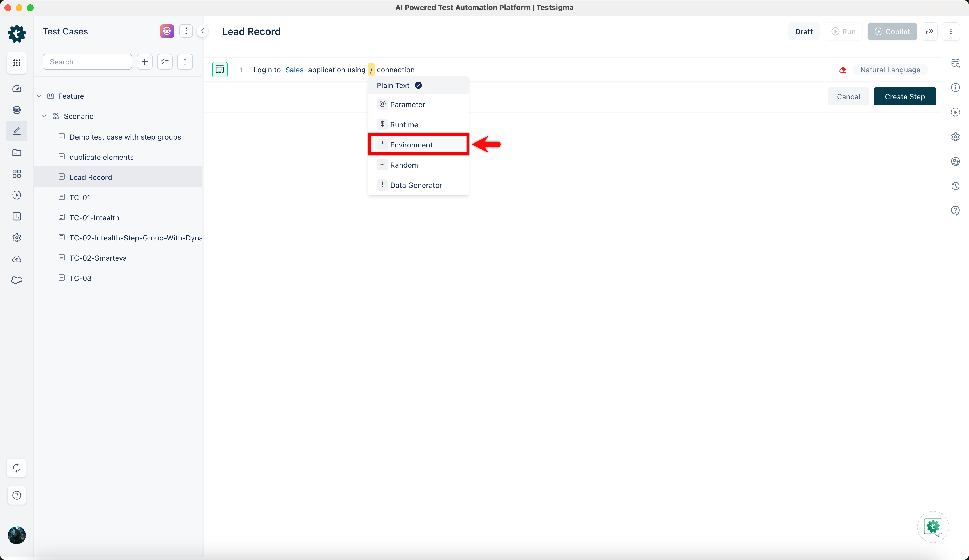Collapse the Test Cases side panel
Image resolution: width=969 pixels, height=560 pixels.
(x=202, y=31)
